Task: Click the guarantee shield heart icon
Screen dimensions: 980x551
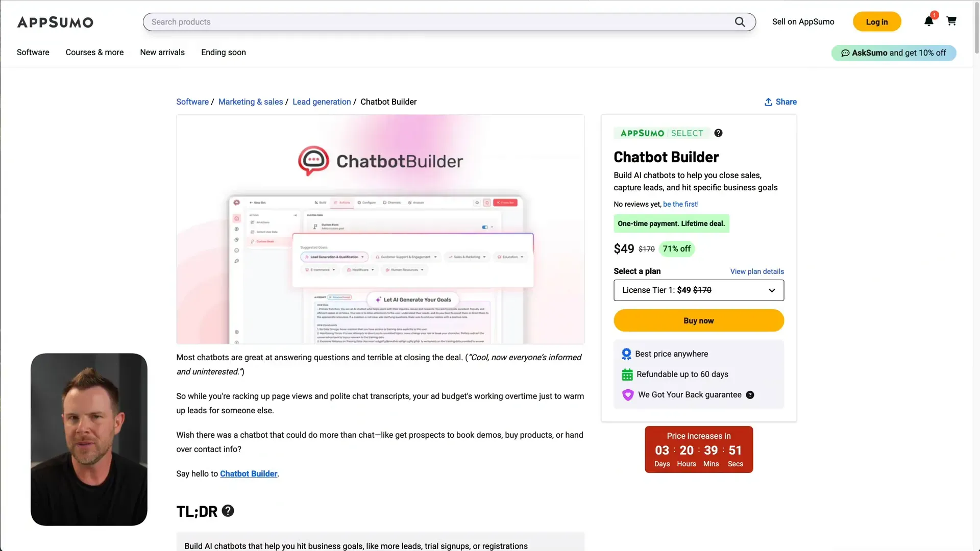Action: point(628,395)
